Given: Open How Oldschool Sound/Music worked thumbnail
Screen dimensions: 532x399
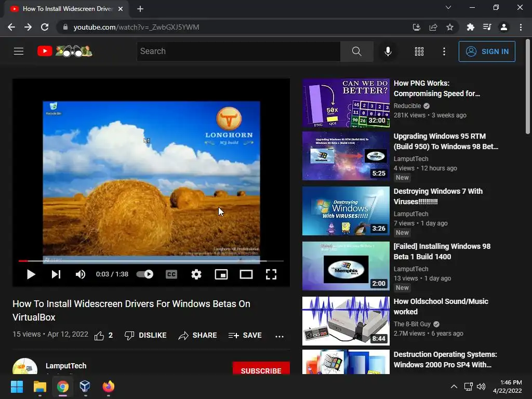Looking at the screenshot, I should 345,321.
